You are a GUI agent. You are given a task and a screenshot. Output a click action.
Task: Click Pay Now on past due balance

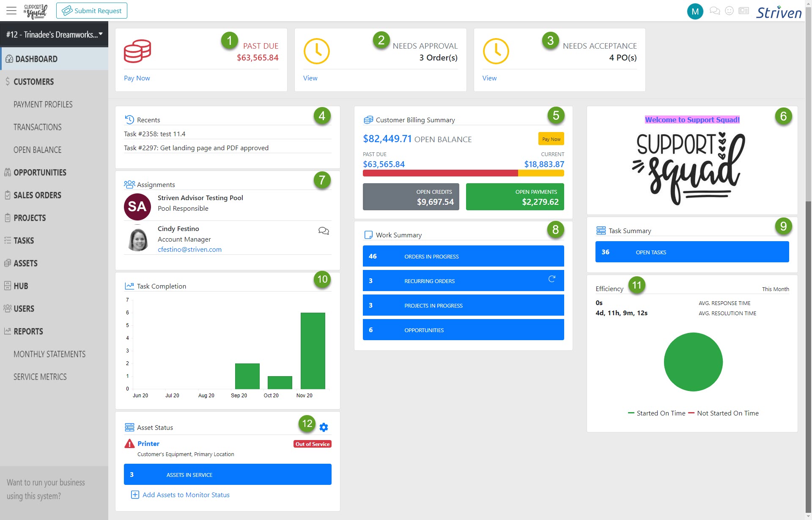[137, 77]
